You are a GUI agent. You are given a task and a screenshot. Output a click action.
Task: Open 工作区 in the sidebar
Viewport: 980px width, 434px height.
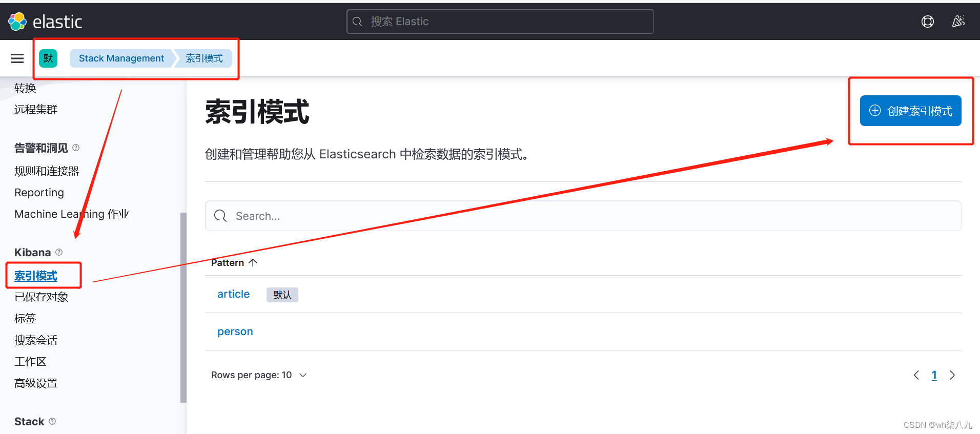30,362
